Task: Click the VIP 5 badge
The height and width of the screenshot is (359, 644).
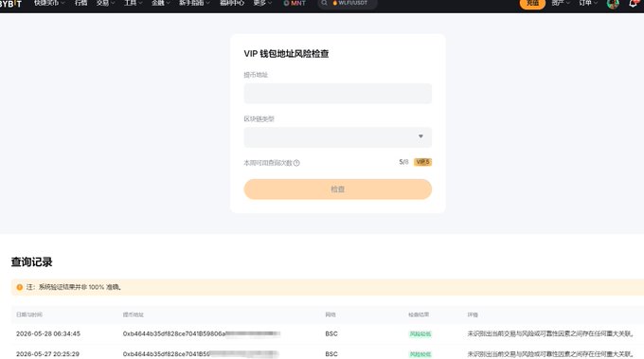Action: coord(422,162)
